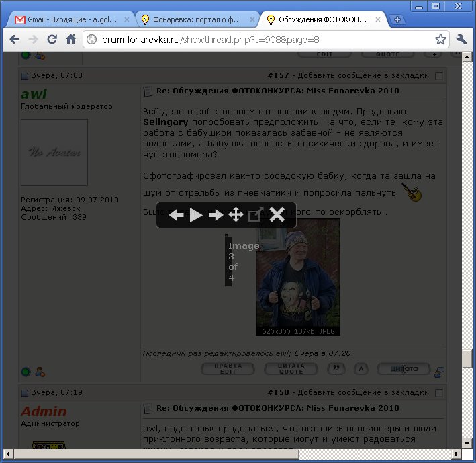The width and height of the screenshot is (476, 463).
Task: Click ПРАВКА EDIT button under awl's post
Action: coord(228,368)
